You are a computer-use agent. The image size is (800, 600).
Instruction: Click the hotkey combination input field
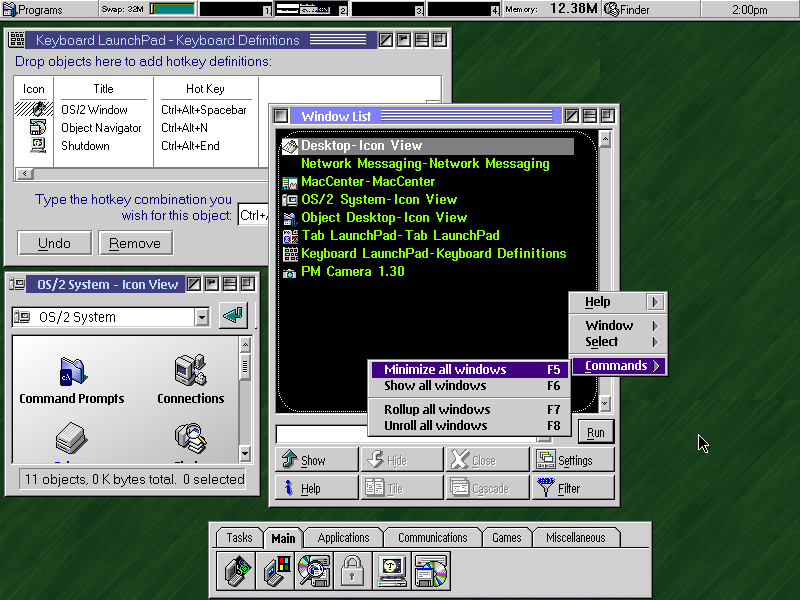[x=253, y=215]
